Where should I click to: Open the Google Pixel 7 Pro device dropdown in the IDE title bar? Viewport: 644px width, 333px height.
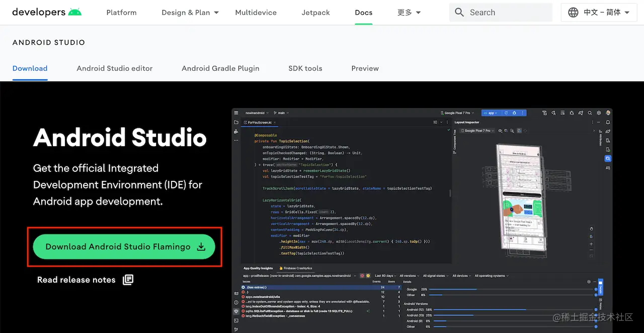(457, 113)
